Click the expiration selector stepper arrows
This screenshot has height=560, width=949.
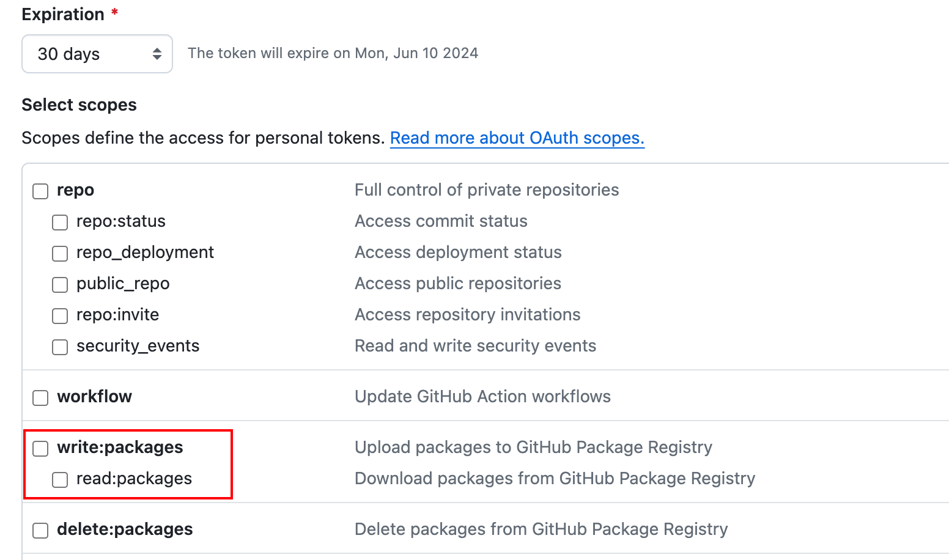click(158, 54)
